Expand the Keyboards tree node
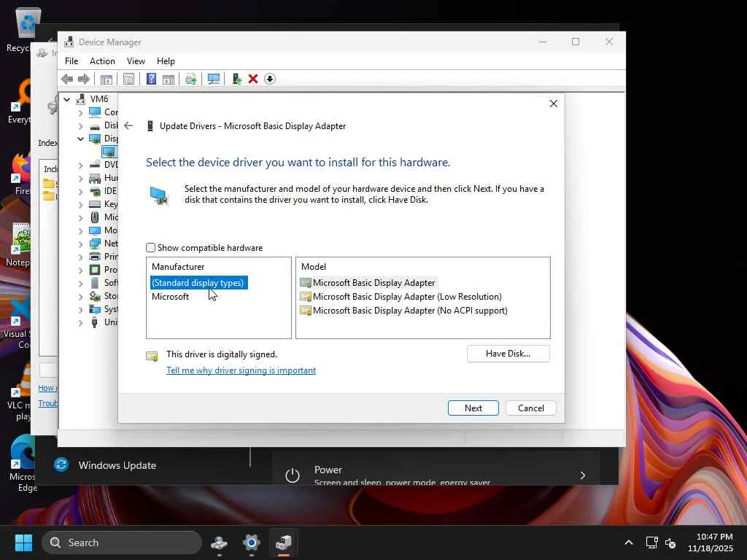 point(80,205)
